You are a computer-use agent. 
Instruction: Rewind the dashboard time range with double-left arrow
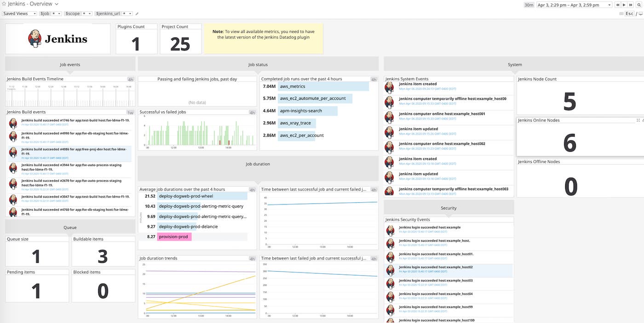pos(618,5)
